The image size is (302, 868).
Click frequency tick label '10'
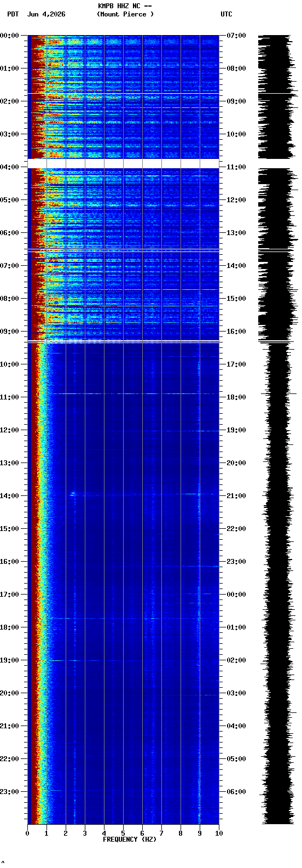[219, 833]
